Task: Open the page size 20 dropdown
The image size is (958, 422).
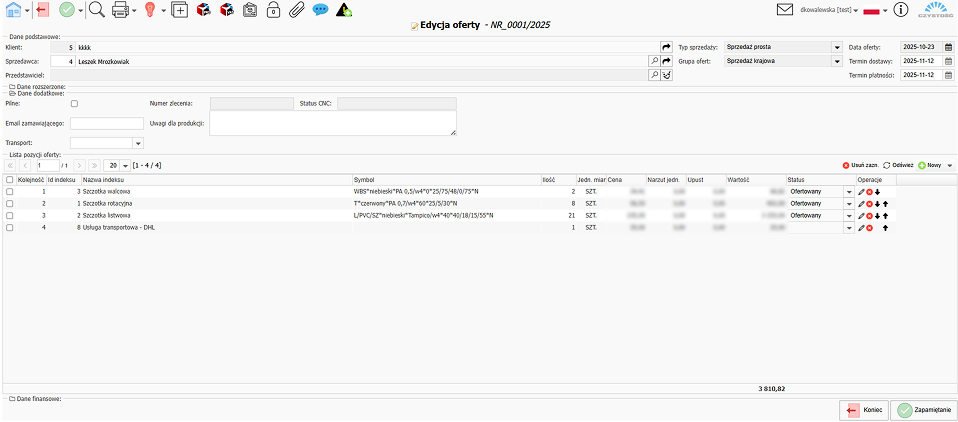Action: pos(125,166)
